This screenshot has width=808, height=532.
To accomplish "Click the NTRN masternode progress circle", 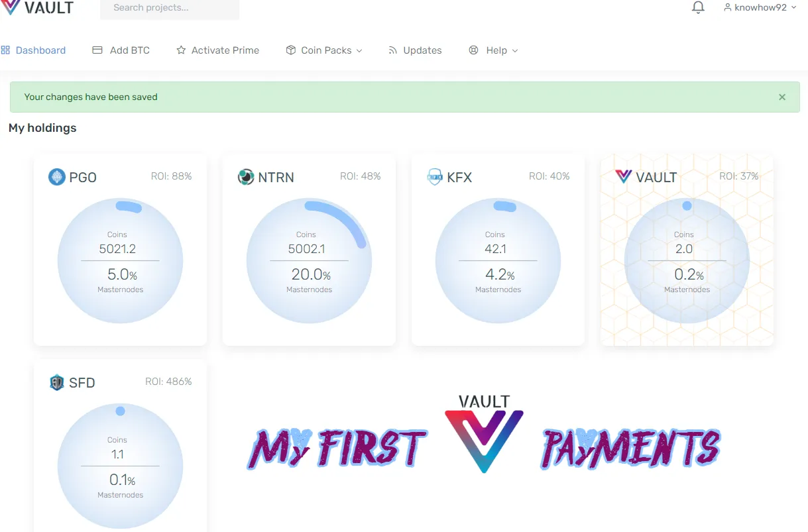I will click(309, 261).
